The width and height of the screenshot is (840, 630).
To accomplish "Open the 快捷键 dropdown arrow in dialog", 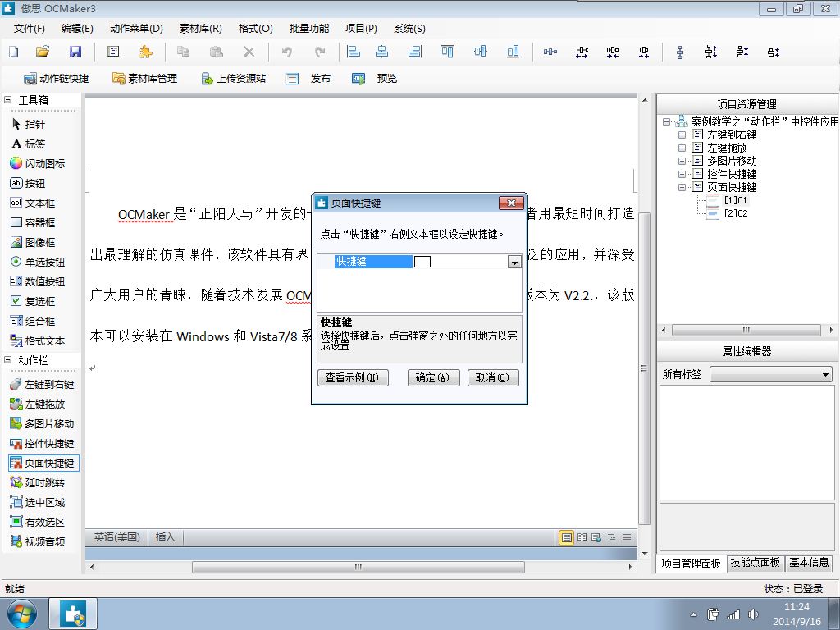I will coord(514,262).
